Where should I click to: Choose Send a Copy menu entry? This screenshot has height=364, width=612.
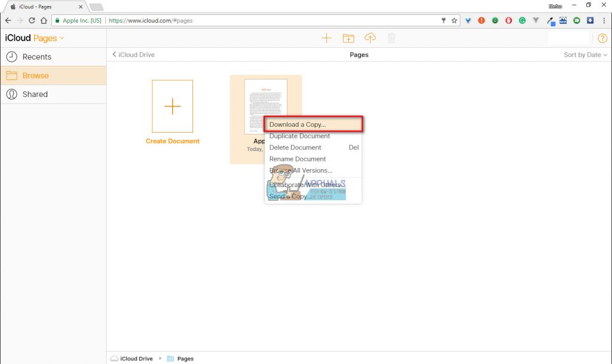point(313,196)
